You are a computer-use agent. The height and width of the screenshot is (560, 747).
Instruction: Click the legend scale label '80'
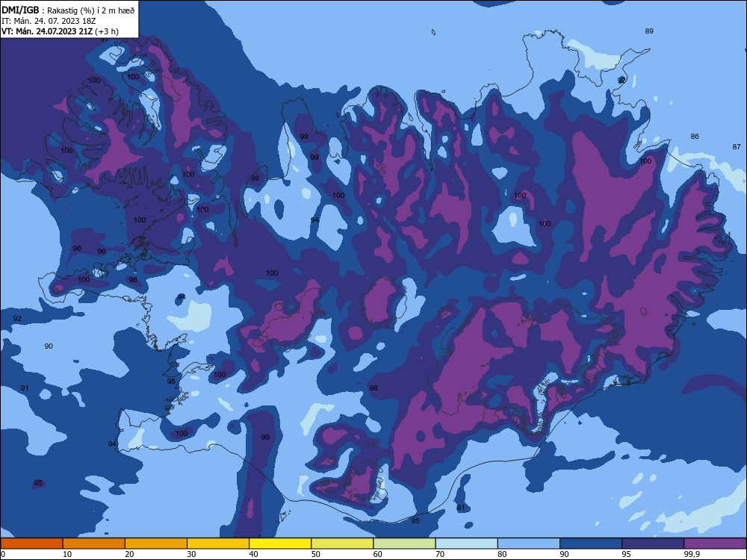click(x=502, y=554)
